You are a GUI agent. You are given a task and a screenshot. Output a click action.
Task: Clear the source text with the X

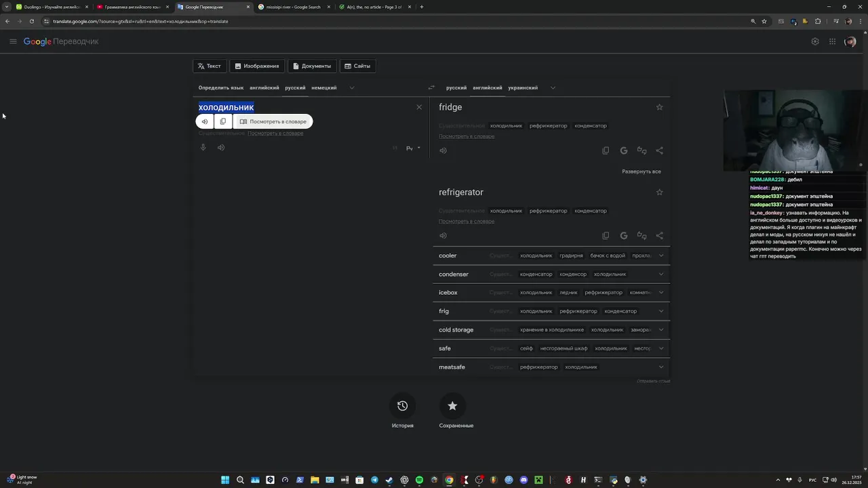pyautogui.click(x=419, y=107)
